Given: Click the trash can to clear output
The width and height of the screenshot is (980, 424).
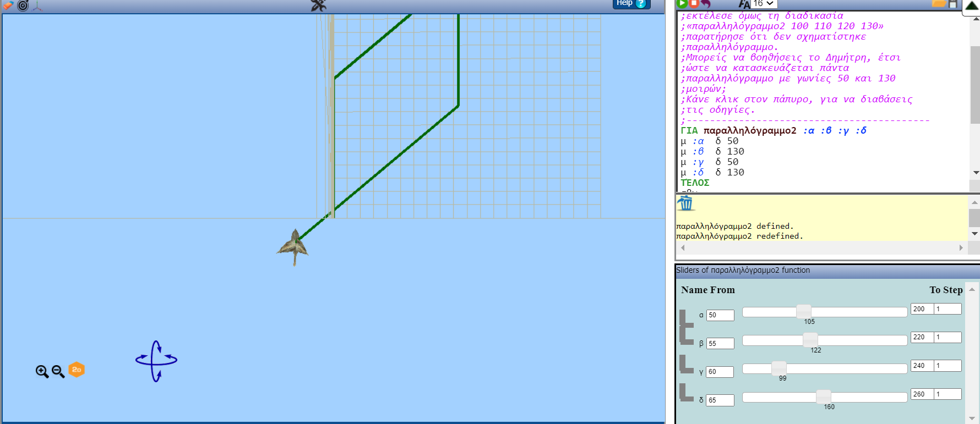Looking at the screenshot, I should coord(685,203).
